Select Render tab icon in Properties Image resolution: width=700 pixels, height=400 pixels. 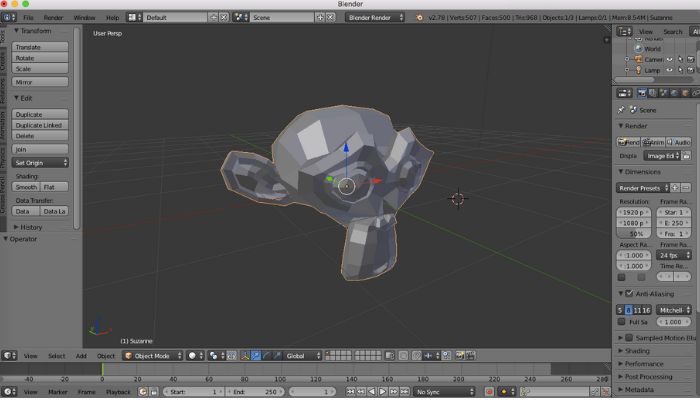[642, 93]
